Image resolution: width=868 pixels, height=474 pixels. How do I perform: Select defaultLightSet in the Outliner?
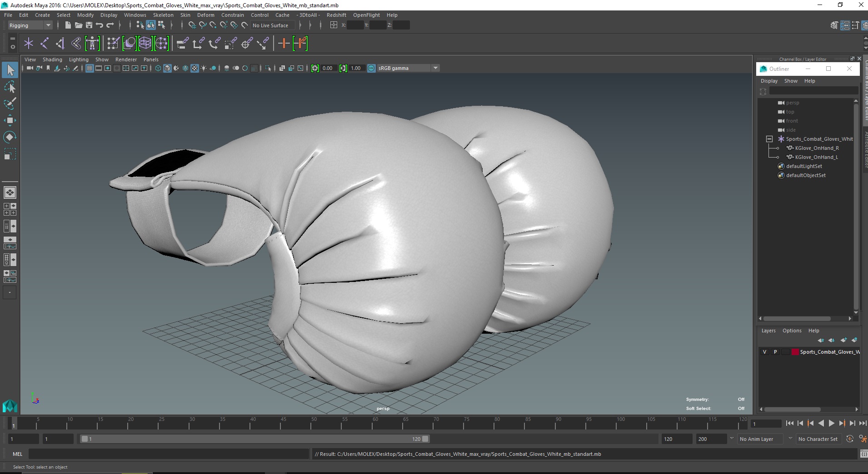(x=804, y=166)
